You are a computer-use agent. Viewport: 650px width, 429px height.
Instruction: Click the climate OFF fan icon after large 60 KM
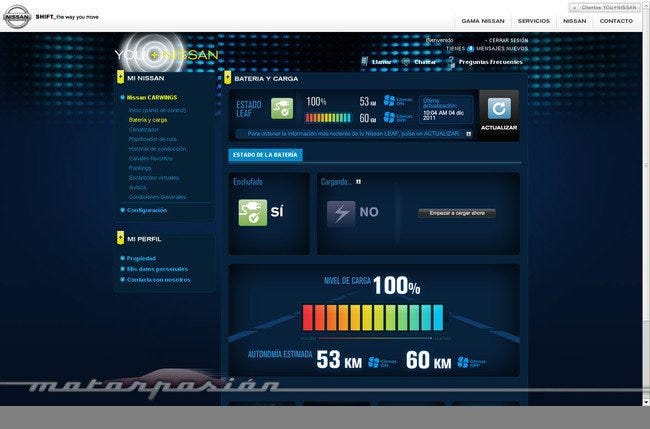tap(463, 362)
